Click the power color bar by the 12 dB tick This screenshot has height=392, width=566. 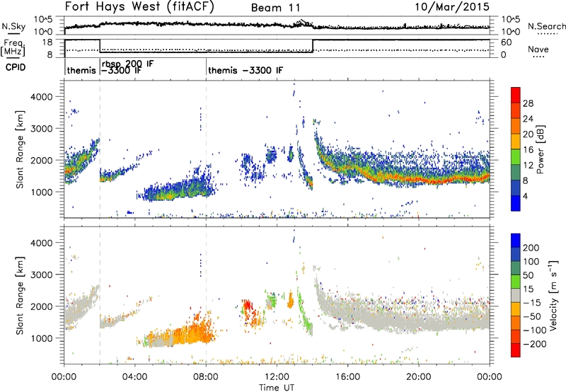516,165
